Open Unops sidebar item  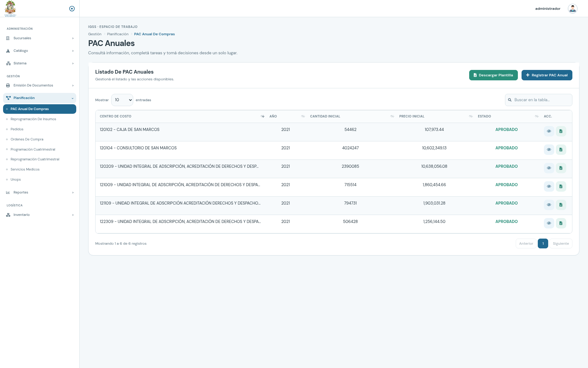pyautogui.click(x=40, y=179)
